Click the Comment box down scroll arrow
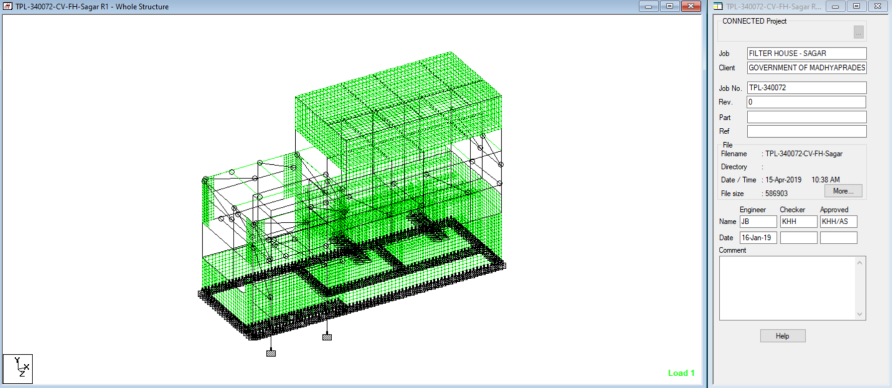This screenshot has height=388, width=892. [861, 314]
